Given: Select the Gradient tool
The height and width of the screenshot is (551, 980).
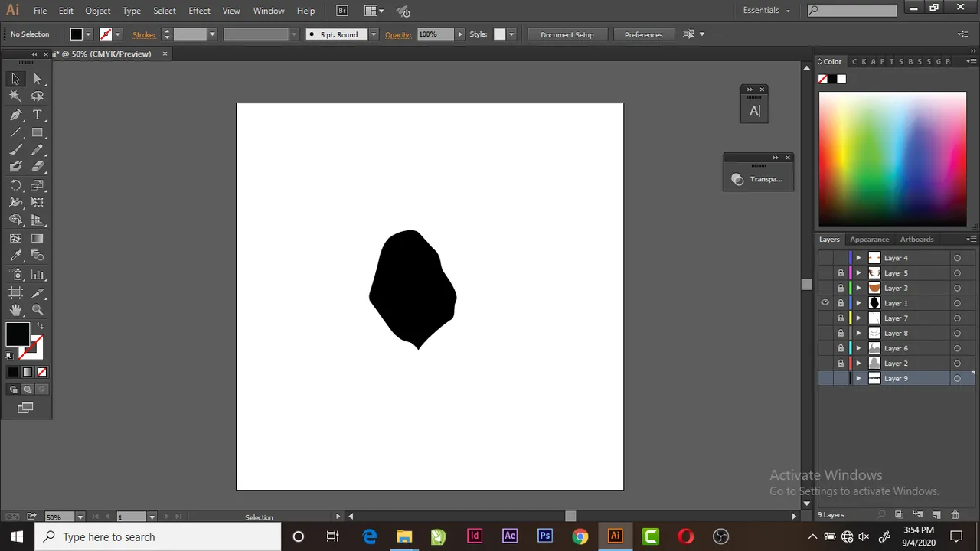Looking at the screenshot, I should coord(38,238).
